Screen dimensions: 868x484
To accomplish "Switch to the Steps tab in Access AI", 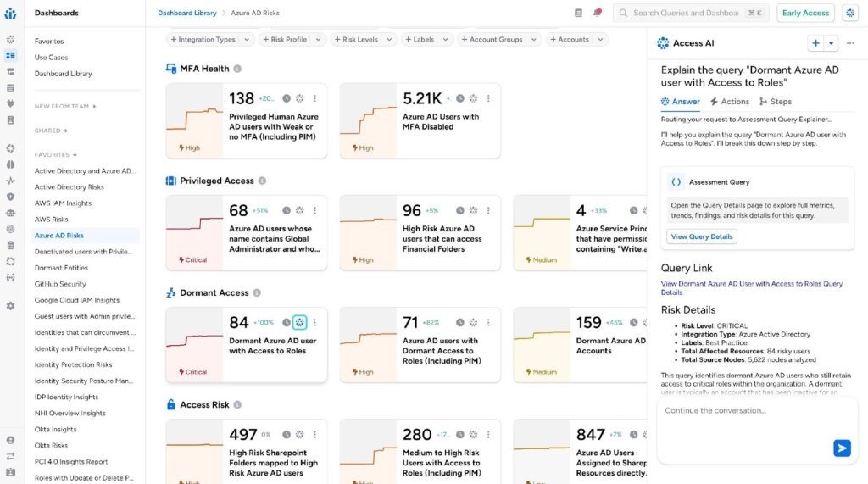I will (775, 102).
